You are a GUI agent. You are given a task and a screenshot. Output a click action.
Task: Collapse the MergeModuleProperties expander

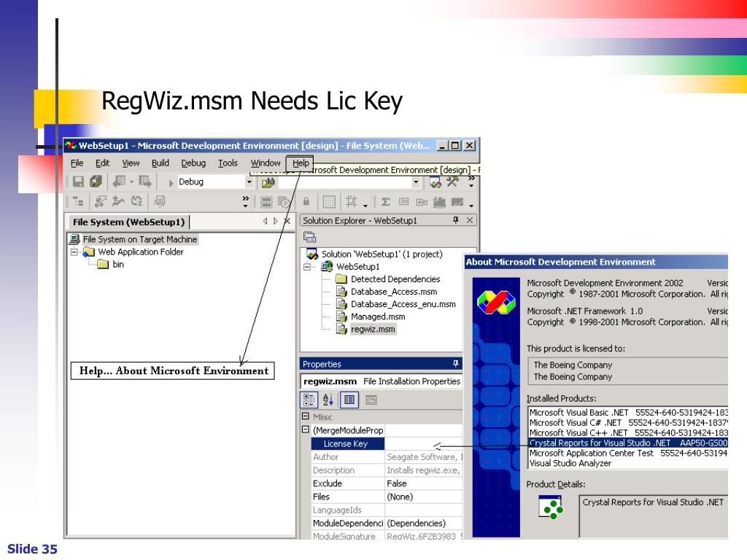coord(306,429)
